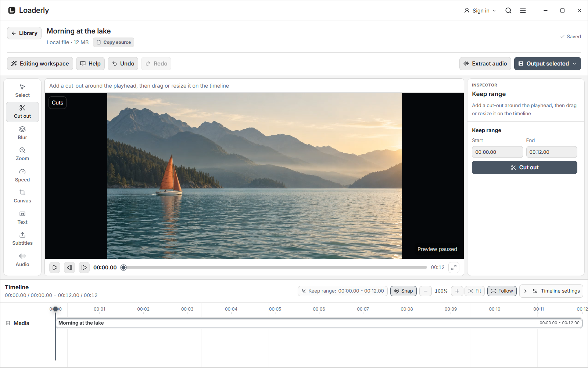
Task: Click the 00:09 timeline ruler mark
Action: point(451,309)
